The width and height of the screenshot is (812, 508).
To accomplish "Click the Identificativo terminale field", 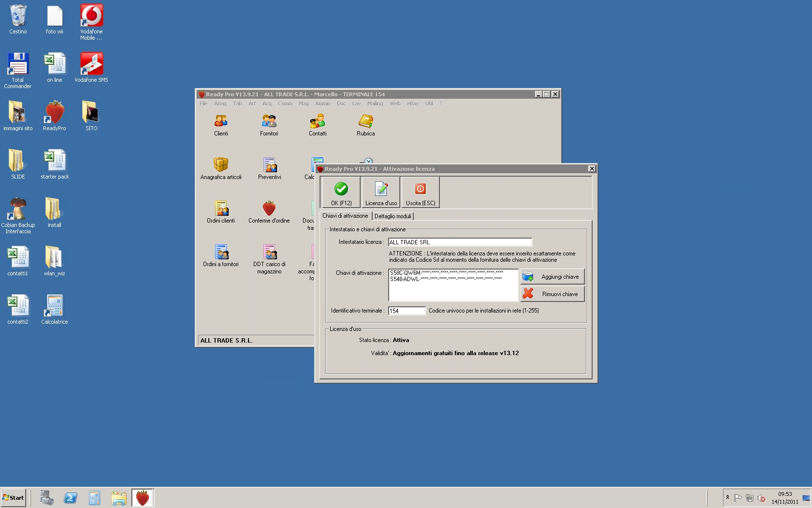I will [406, 311].
